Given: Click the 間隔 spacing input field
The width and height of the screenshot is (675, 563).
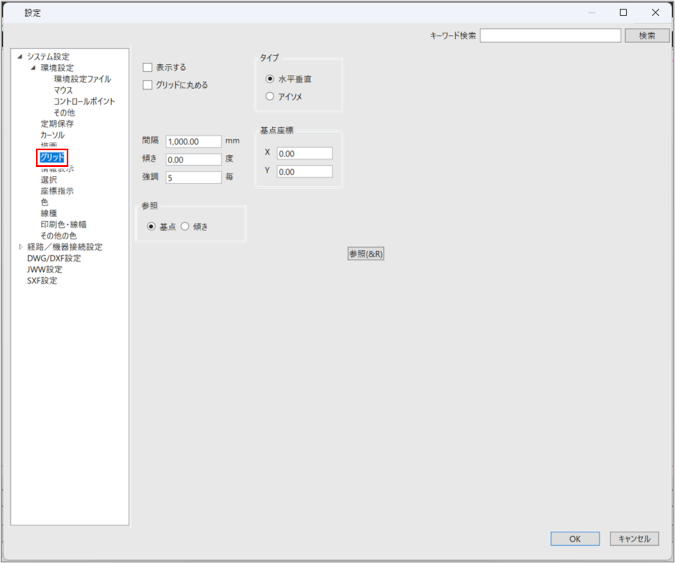Looking at the screenshot, I should tap(193, 142).
